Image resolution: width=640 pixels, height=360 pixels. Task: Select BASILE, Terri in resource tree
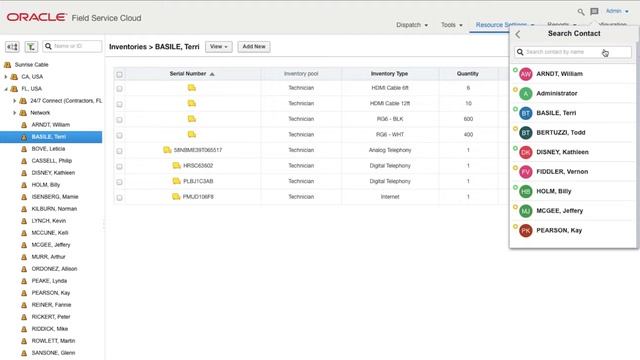pos(51,137)
